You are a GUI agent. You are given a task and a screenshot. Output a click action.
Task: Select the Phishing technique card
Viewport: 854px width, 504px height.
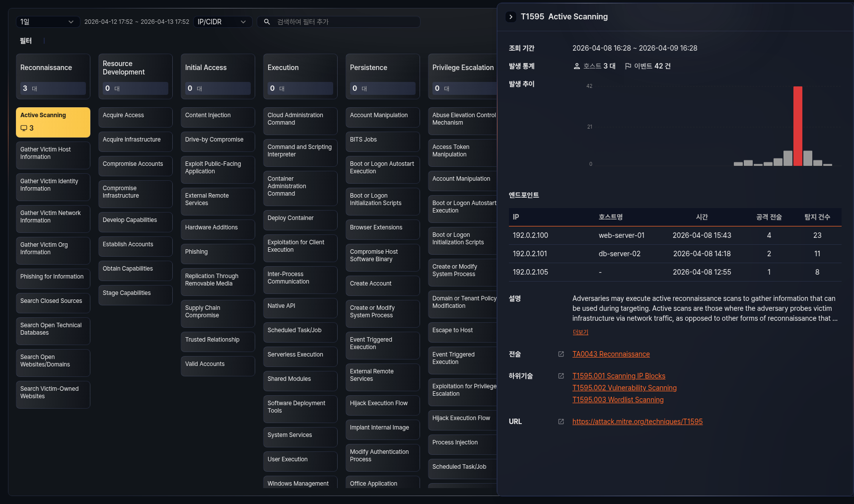point(217,252)
